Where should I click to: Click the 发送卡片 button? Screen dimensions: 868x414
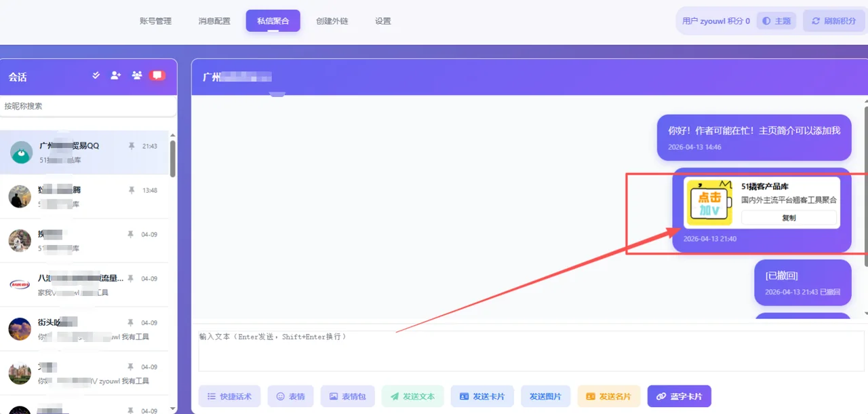482,396
